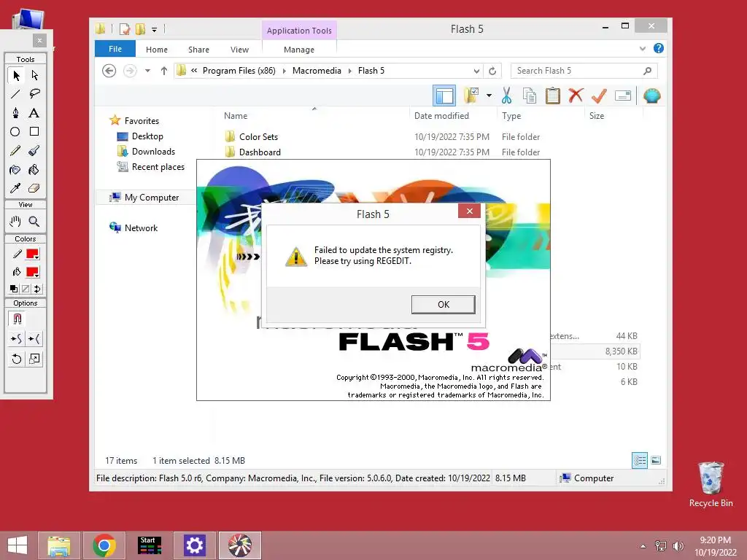Image resolution: width=747 pixels, height=560 pixels.
Task: Toggle the preview pane layout button
Action: point(444,96)
